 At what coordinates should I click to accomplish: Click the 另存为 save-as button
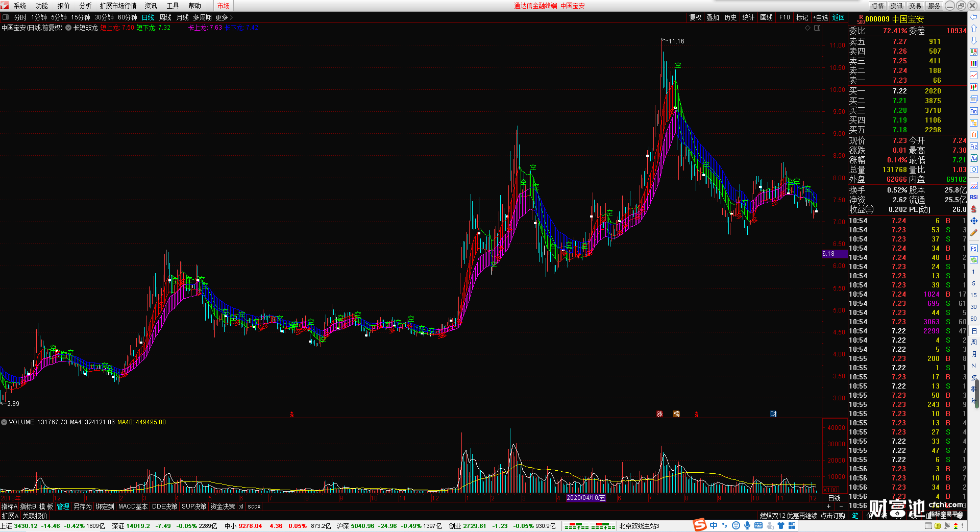pos(83,506)
